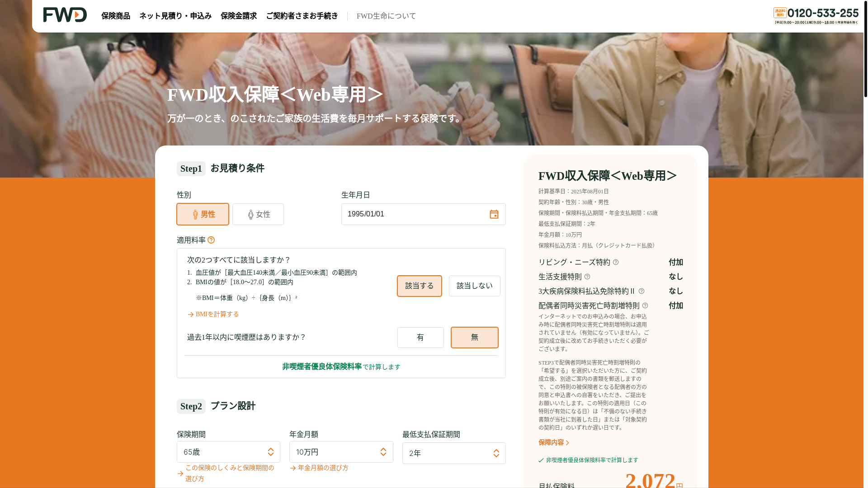This screenshot has width=868, height=488.
Task: Open 保障内容 link in summary panel
Action: 551,442
